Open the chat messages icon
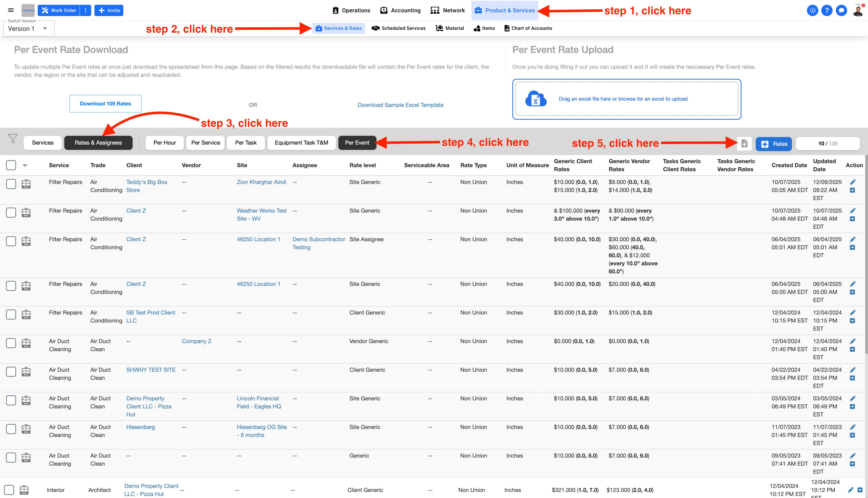The width and height of the screenshot is (868, 498). (x=841, y=10)
